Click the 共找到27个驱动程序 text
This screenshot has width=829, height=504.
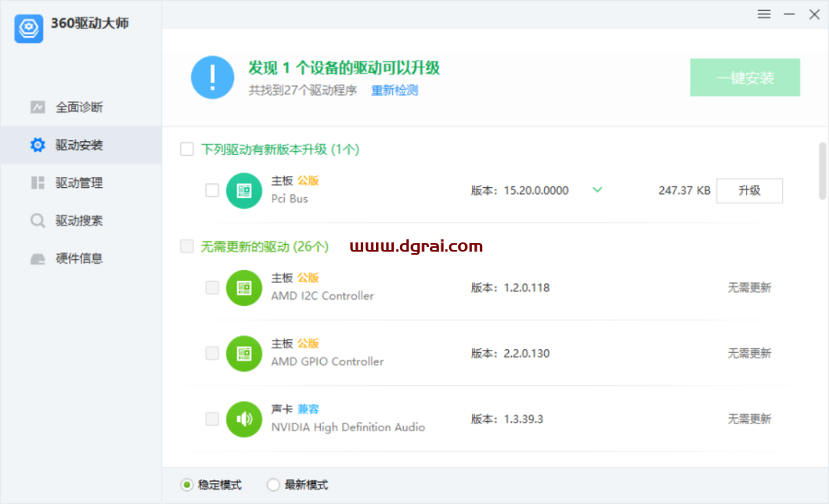point(303,91)
